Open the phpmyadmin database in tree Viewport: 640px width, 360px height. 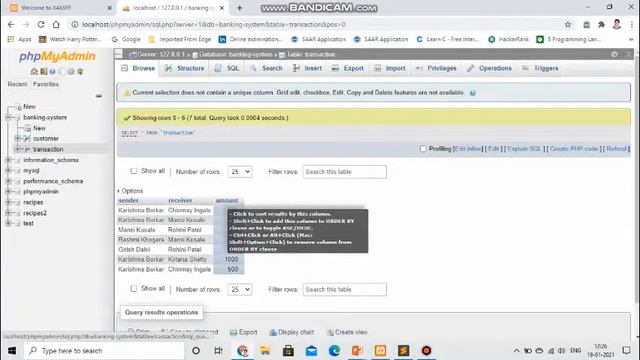pyautogui.click(x=40, y=192)
